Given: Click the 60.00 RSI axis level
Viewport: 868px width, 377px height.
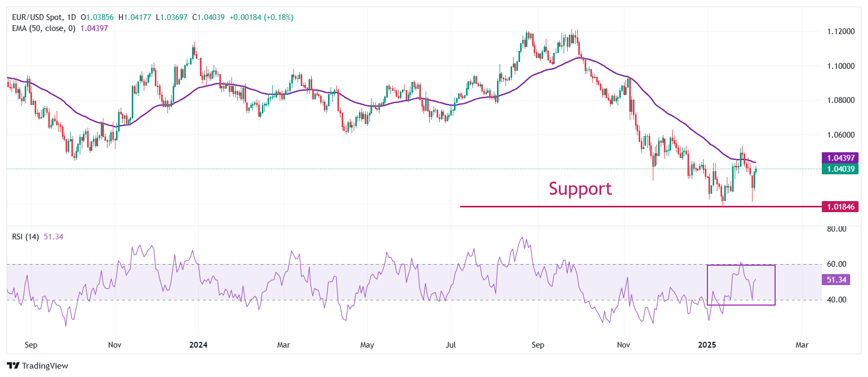Looking at the screenshot, I should click(837, 264).
